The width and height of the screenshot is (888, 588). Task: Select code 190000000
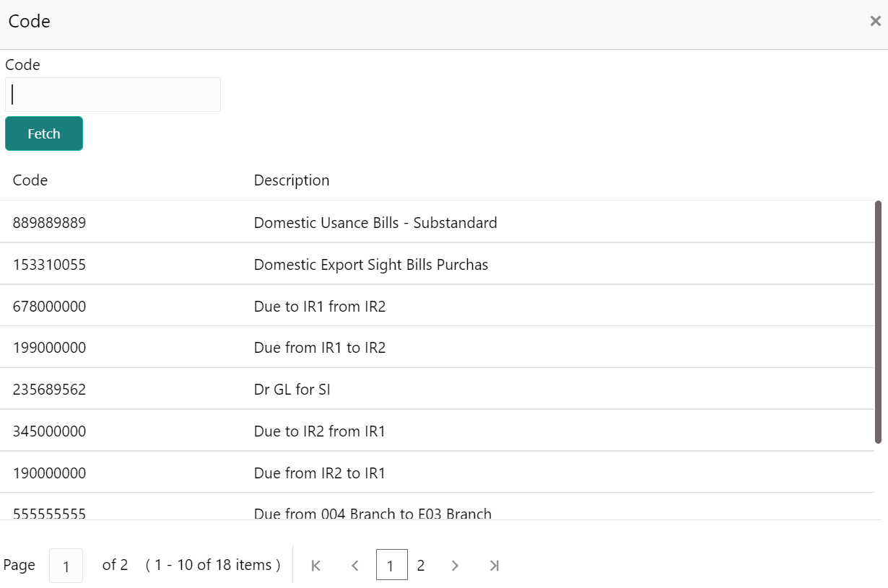point(49,473)
